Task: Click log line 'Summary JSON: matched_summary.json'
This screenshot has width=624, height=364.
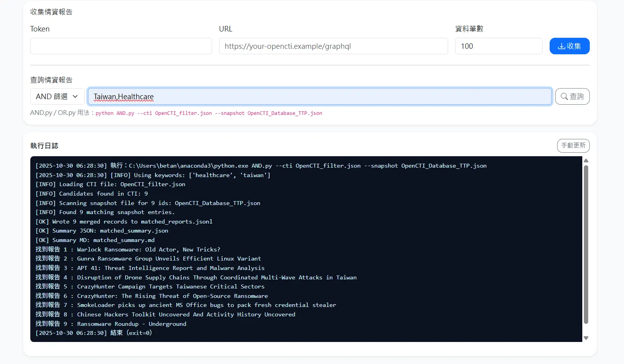Action: pos(102,231)
